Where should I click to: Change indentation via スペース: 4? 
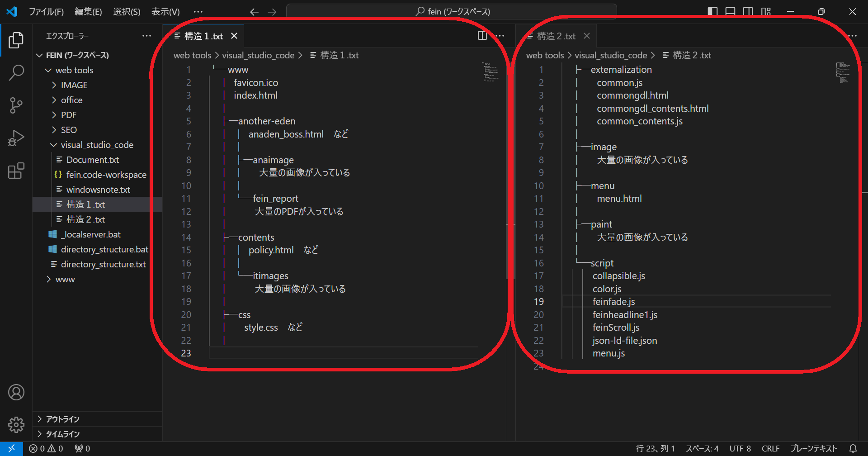[702, 449]
